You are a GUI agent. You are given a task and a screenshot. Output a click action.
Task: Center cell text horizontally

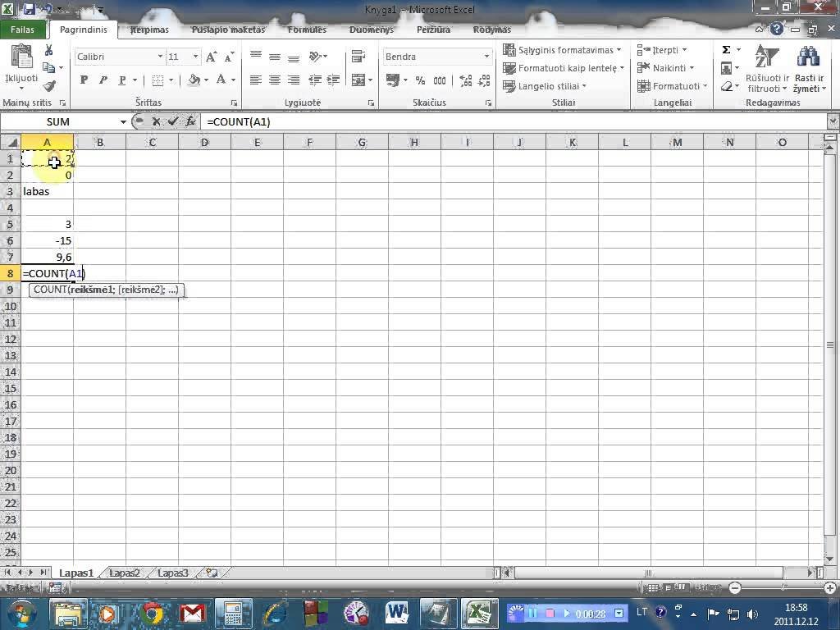tap(275, 80)
